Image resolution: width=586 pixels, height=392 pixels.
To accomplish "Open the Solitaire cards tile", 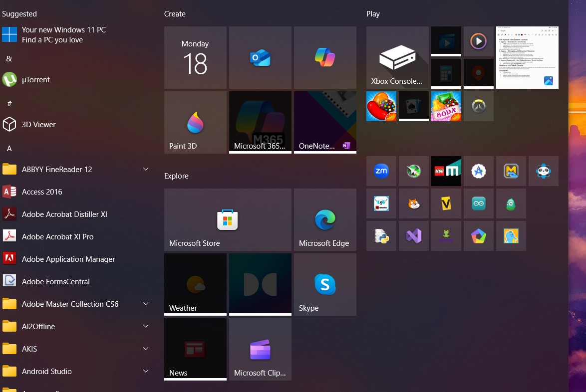I will click(414, 106).
